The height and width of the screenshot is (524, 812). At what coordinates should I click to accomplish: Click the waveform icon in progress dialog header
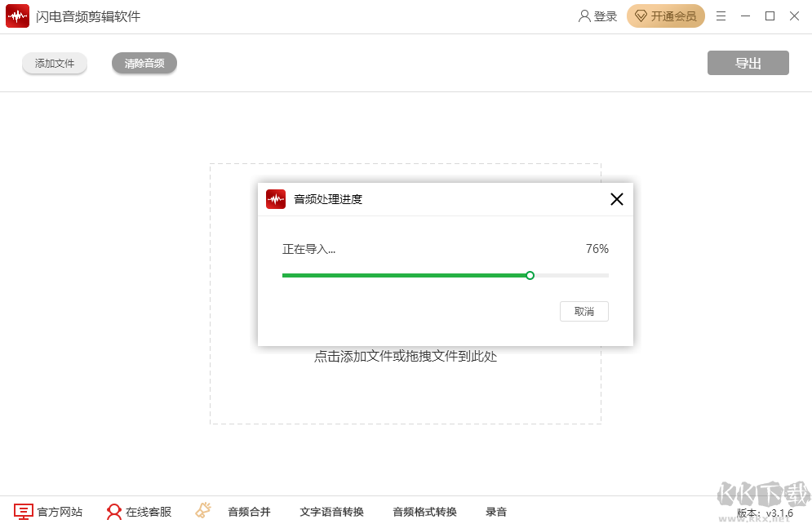[x=276, y=198]
